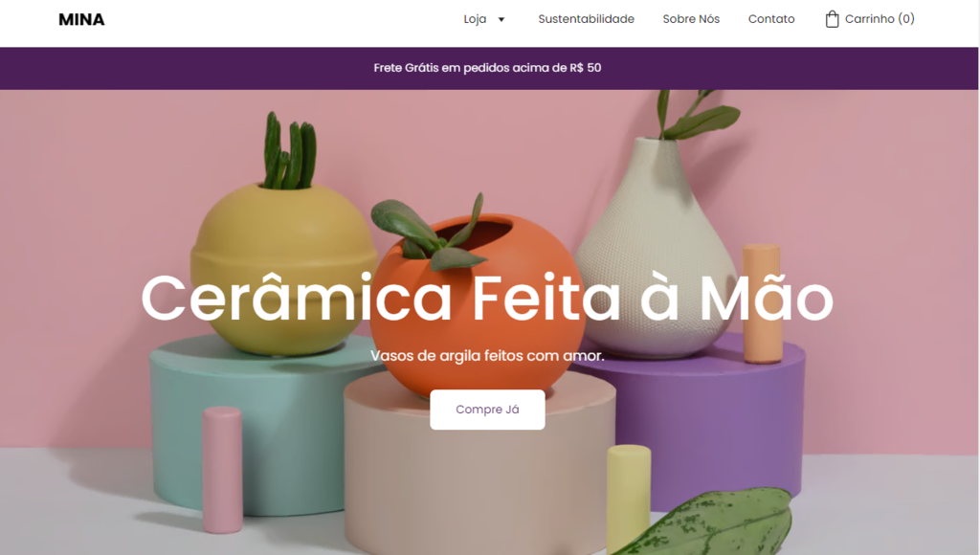Click the small yellow cylinder
The height and width of the screenshot is (555, 980).
[x=629, y=497]
